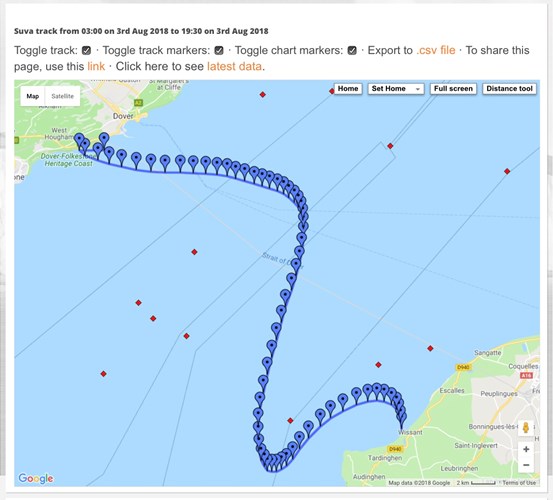Toggle the track markers checkbox

(219, 50)
